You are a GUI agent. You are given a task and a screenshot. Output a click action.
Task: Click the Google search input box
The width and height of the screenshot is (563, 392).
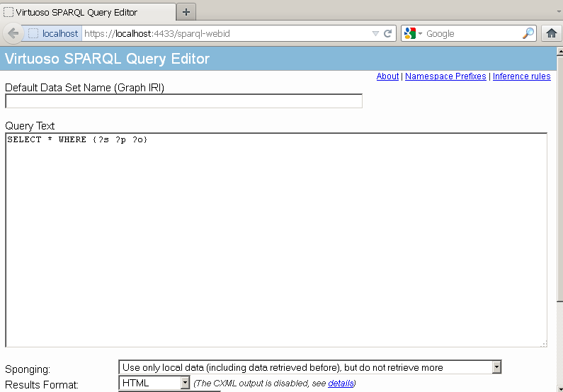(x=471, y=33)
